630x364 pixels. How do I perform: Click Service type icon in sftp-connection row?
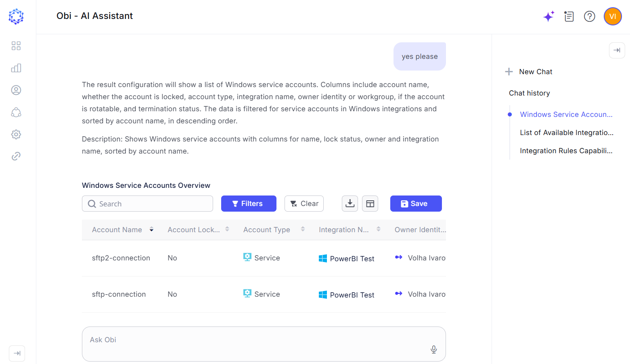247,293
